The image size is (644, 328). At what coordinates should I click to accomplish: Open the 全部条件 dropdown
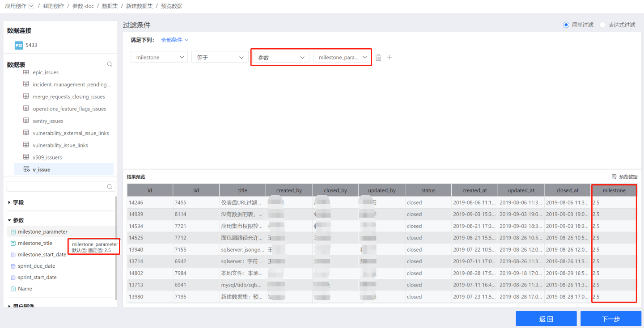(174, 40)
